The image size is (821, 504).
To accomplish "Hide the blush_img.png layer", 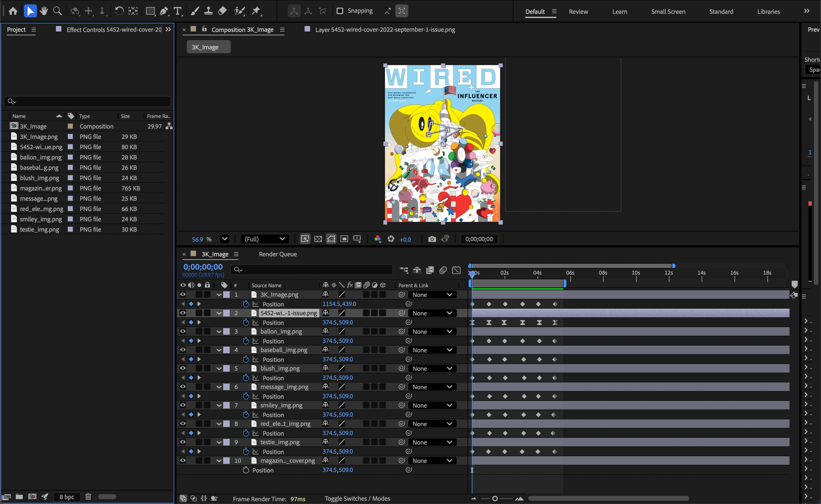I will click(183, 368).
